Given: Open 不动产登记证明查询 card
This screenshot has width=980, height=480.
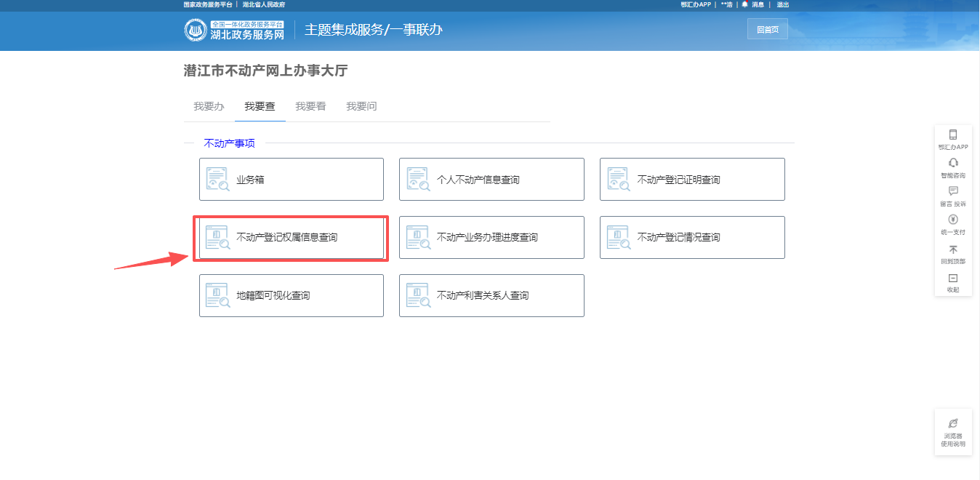Looking at the screenshot, I should tap(692, 180).
